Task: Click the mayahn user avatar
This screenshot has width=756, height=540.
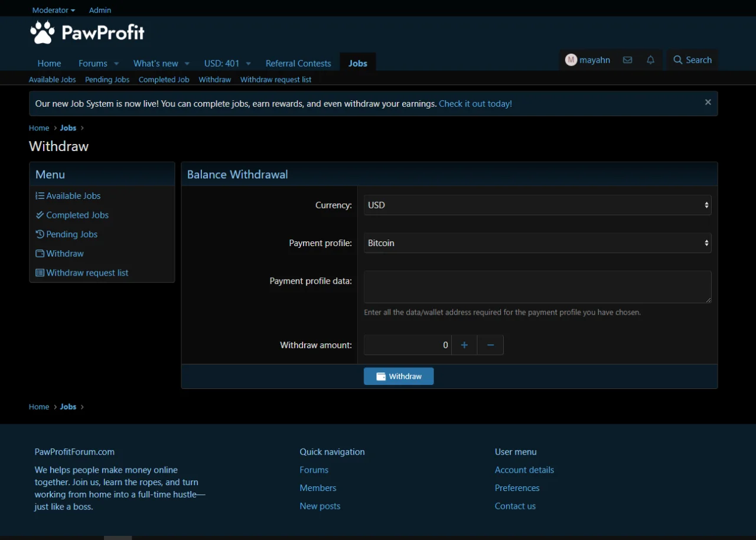Action: (571, 60)
